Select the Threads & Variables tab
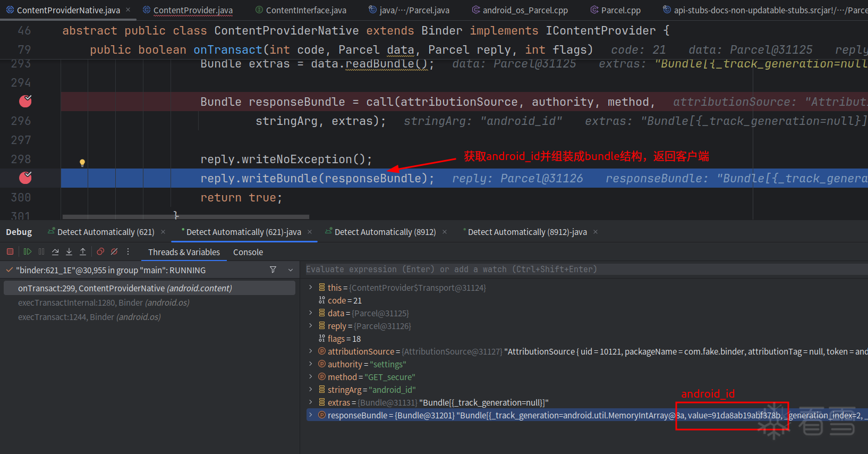 [184, 252]
